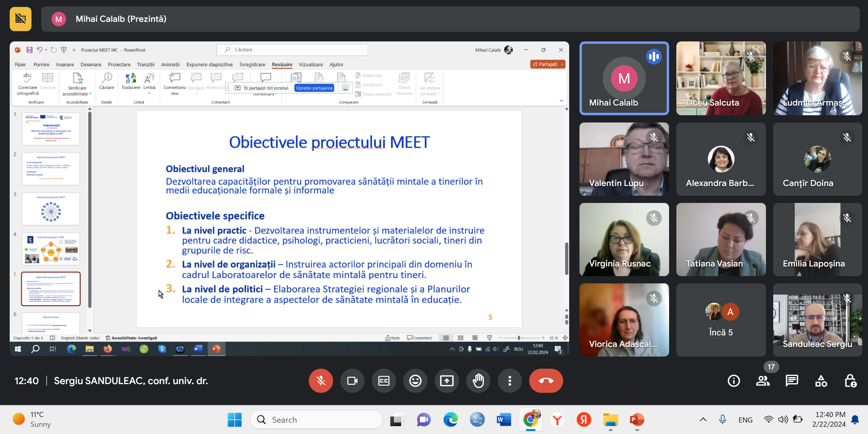Click the Mihai Calalb participant tile
This screenshot has height=434, width=868.
tap(624, 78)
